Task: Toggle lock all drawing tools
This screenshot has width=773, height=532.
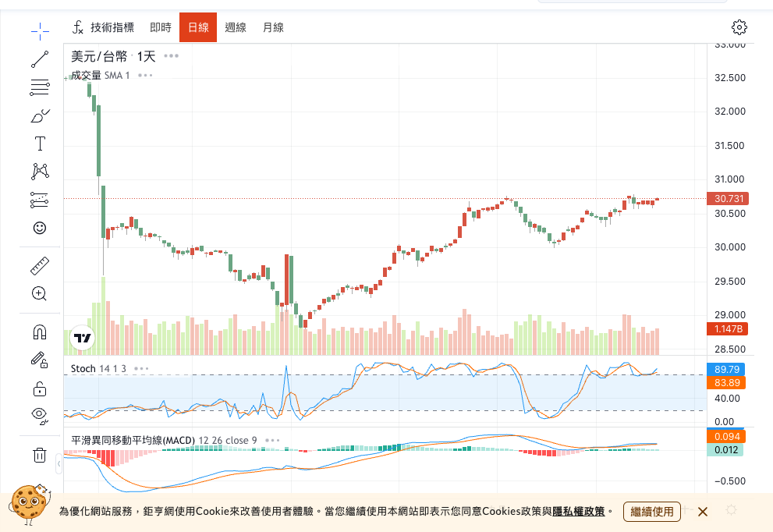Action: [x=40, y=388]
